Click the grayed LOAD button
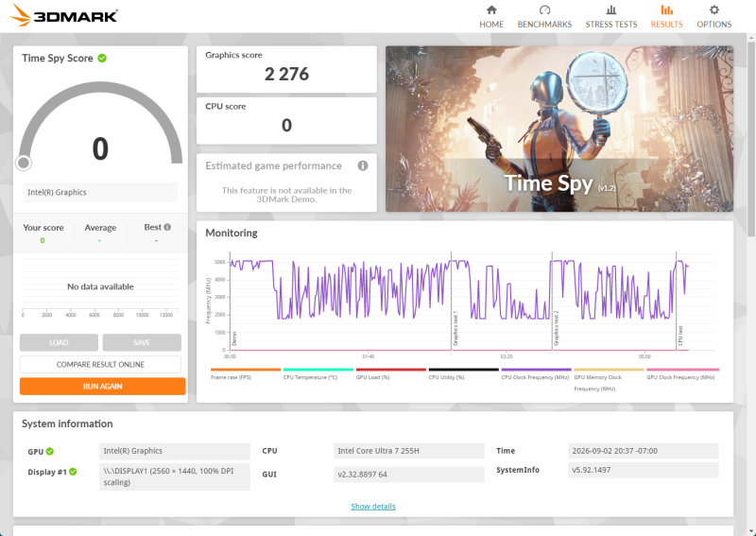Viewport: 756px width, 536px height. [59, 342]
